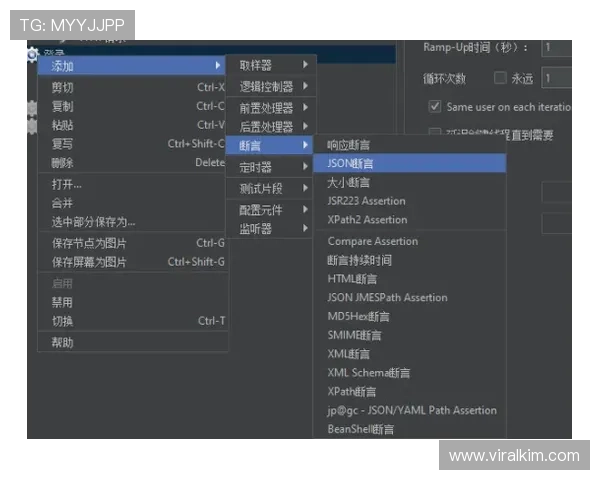
Task: Add an SMIME断言 assertion
Action: tap(410, 335)
